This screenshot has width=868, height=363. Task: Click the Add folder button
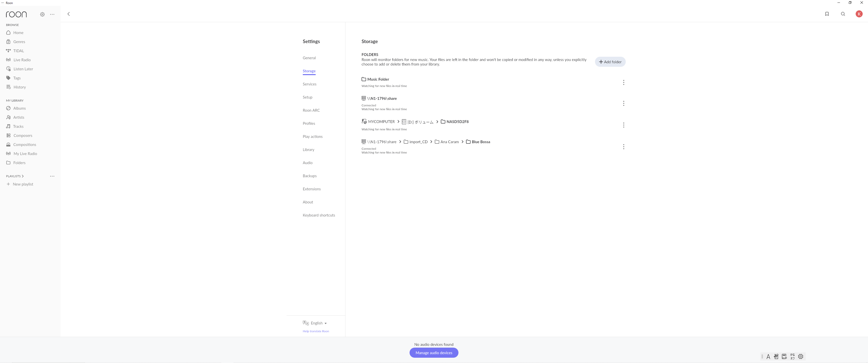610,62
